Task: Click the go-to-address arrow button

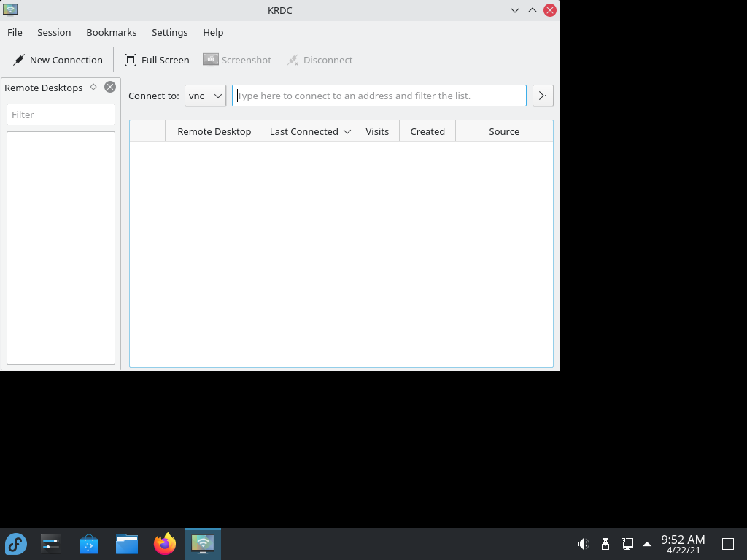Action: click(x=543, y=96)
